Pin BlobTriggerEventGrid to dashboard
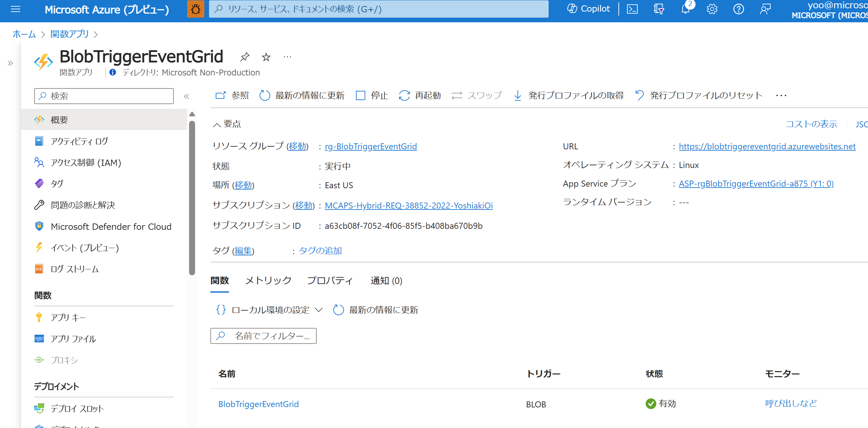The width and height of the screenshot is (868, 428). click(x=245, y=57)
